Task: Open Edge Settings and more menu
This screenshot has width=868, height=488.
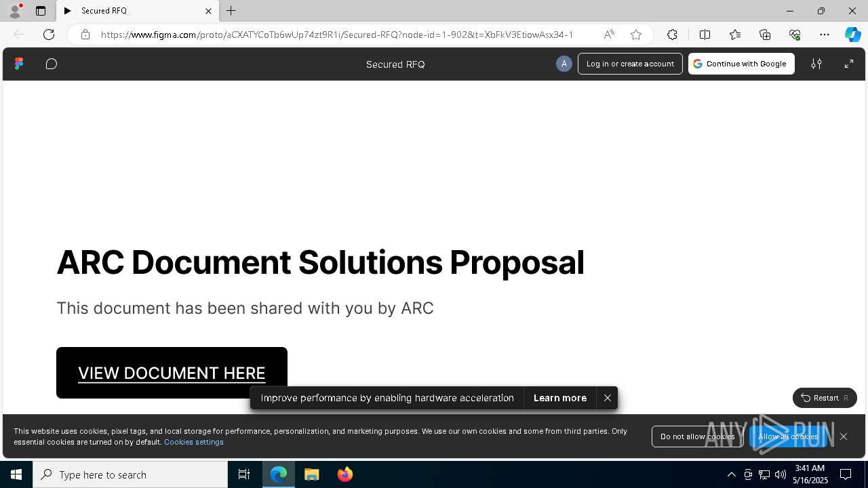Action: click(825, 35)
